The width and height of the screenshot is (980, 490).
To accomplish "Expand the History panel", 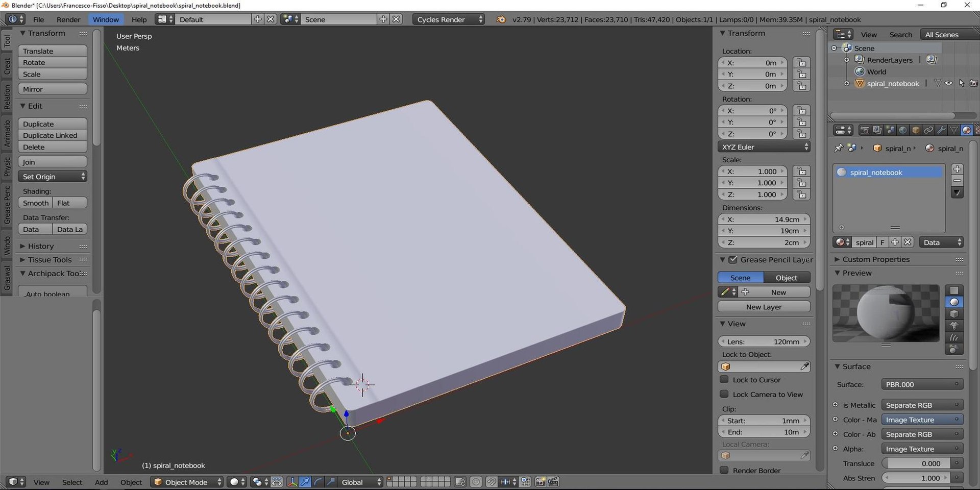I will (41, 246).
